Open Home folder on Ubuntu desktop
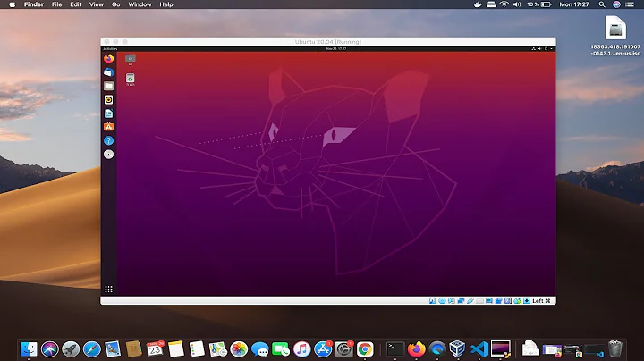 pyautogui.click(x=131, y=60)
